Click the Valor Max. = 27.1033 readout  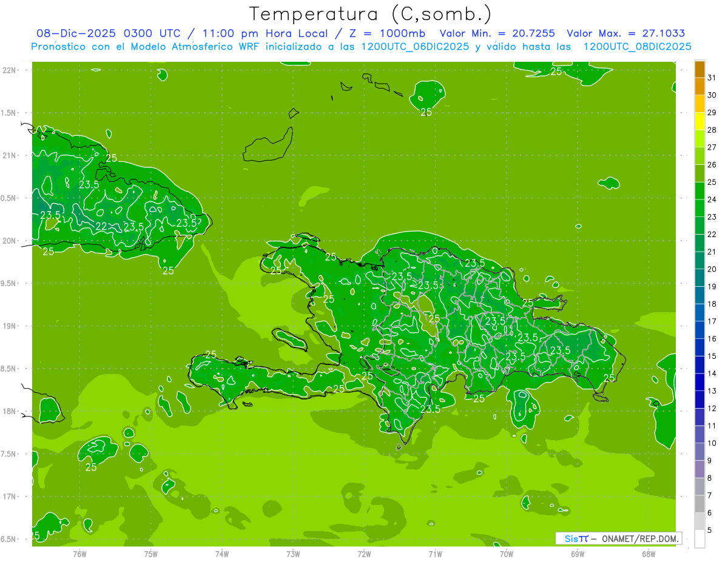click(x=626, y=34)
